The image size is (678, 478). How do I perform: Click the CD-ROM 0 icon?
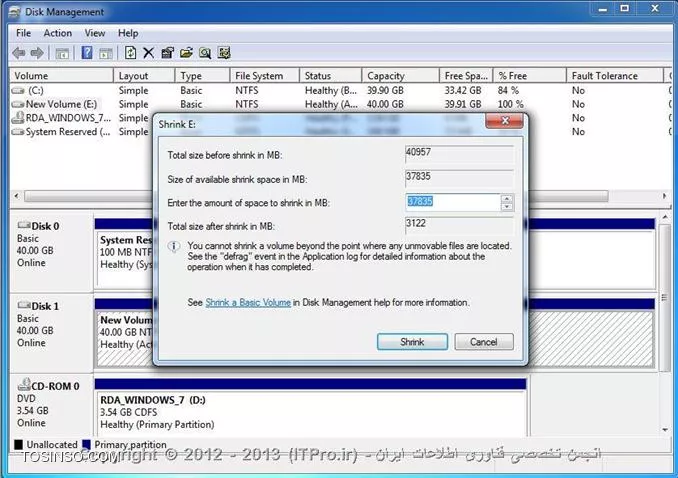tap(24, 384)
